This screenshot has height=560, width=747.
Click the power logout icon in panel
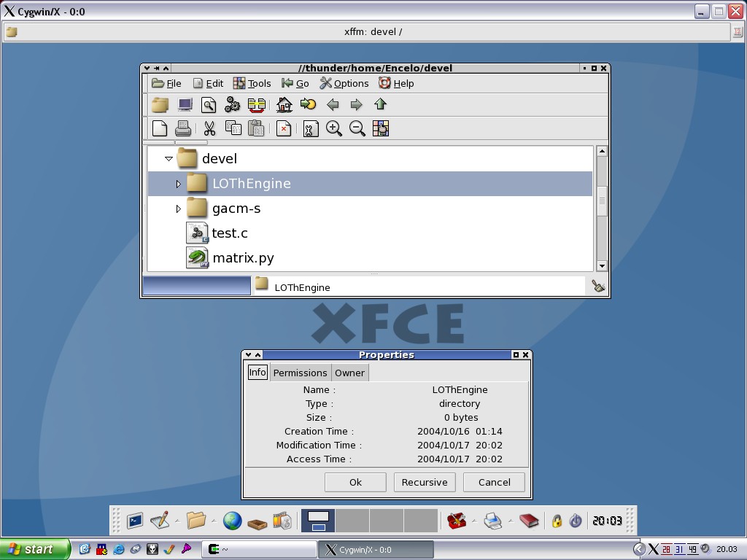tap(576, 521)
